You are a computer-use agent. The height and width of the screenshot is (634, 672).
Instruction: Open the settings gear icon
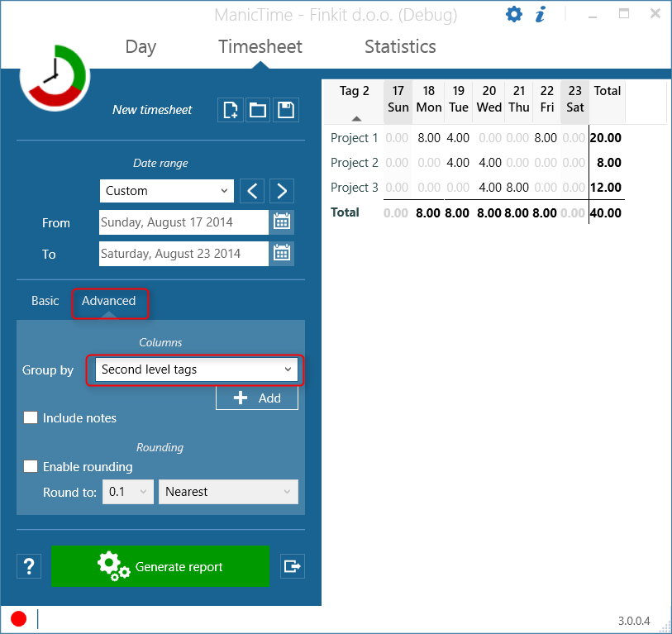514,15
